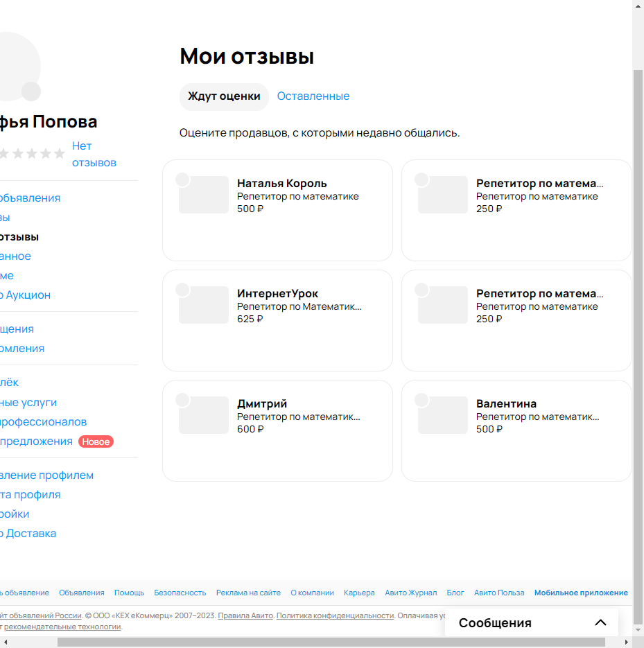The width and height of the screenshot is (644, 648).
Task: Click 500 ₽ price in Наталья Король card
Action: [x=250, y=209]
